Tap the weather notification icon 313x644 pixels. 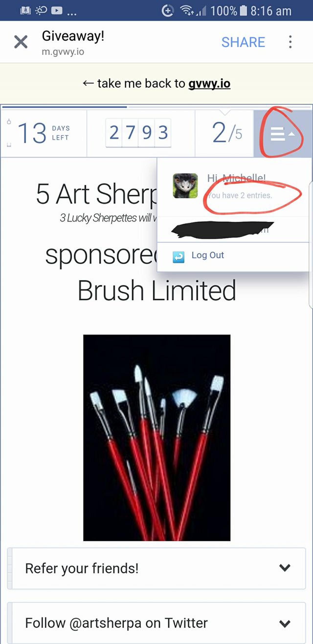[x=41, y=11]
